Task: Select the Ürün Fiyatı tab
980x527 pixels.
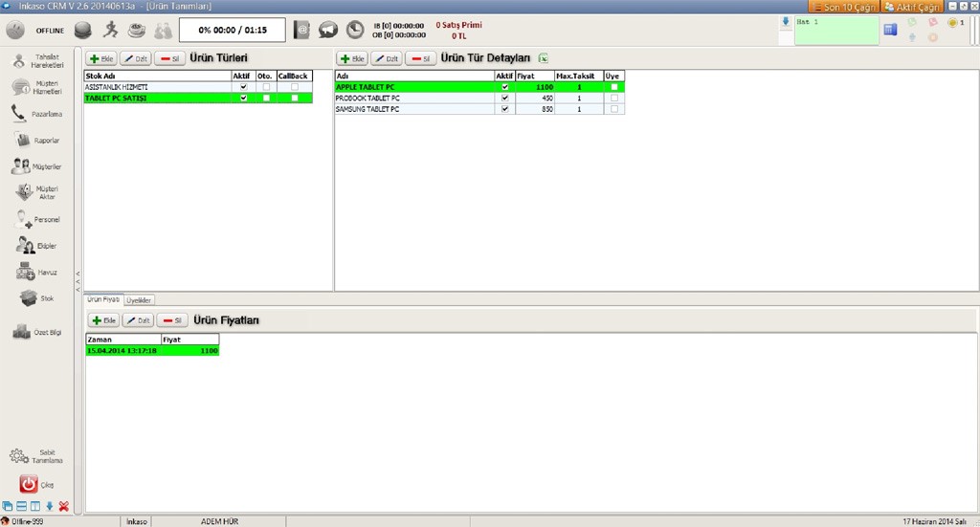Action: 103,299
